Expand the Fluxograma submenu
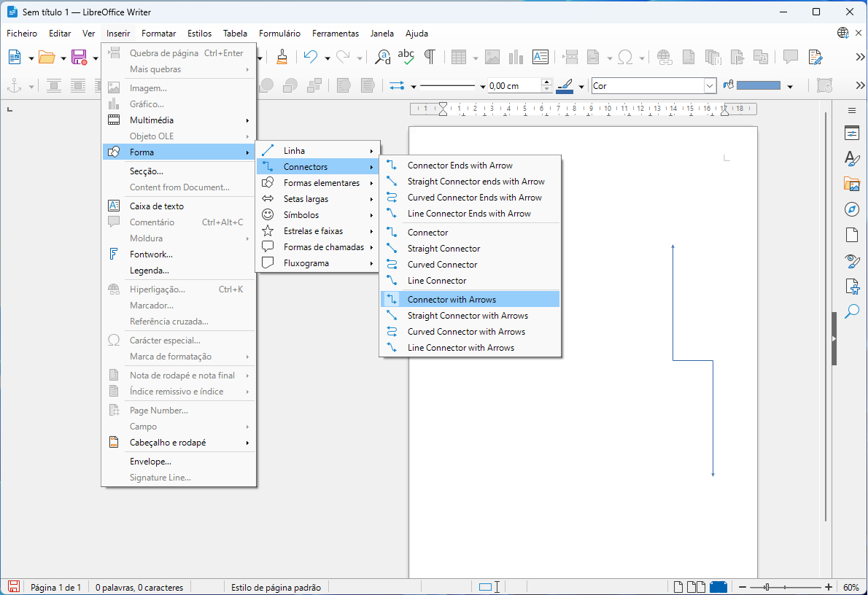The image size is (868, 595). point(318,263)
